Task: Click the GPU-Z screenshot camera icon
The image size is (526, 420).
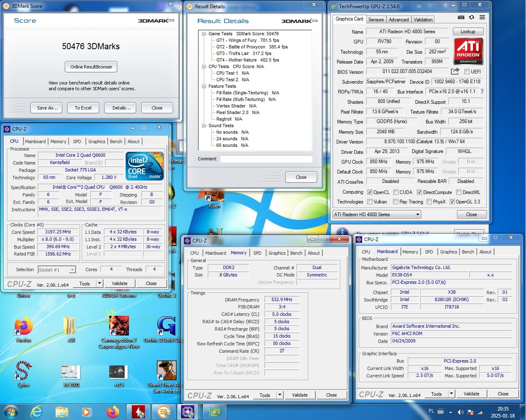Action: (461, 17)
